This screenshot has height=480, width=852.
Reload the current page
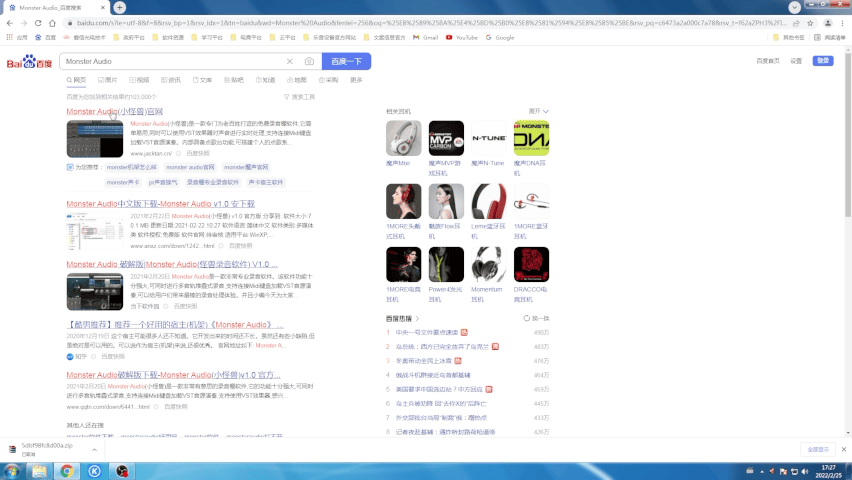tap(38, 23)
